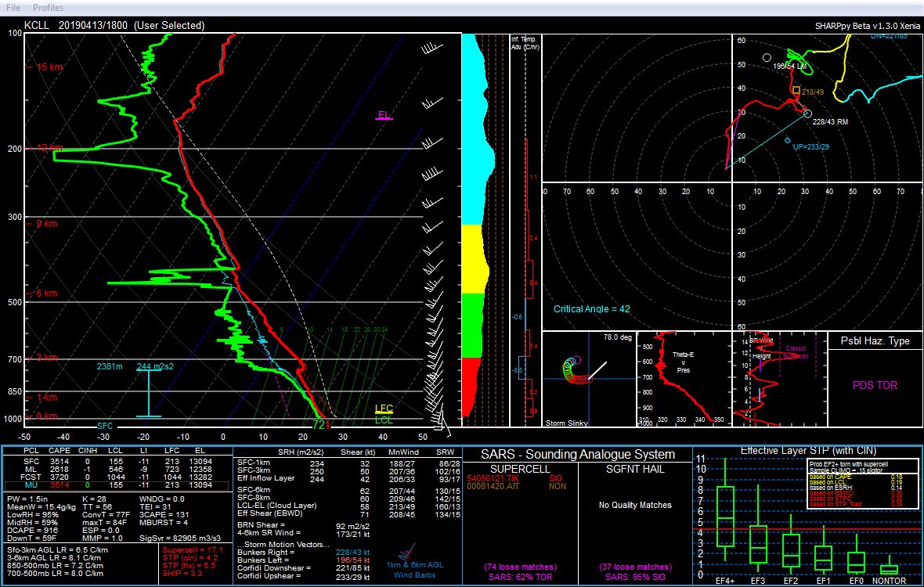The height and width of the screenshot is (587, 924).
Task: Click the UP=233/29 Corfidi upshear marker
Action: click(788, 141)
